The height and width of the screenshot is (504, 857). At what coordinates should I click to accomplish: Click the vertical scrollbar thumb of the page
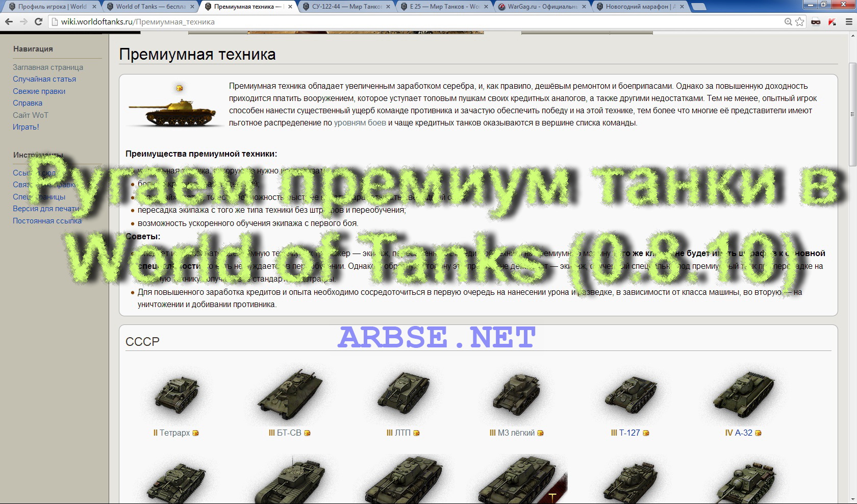coord(852,114)
